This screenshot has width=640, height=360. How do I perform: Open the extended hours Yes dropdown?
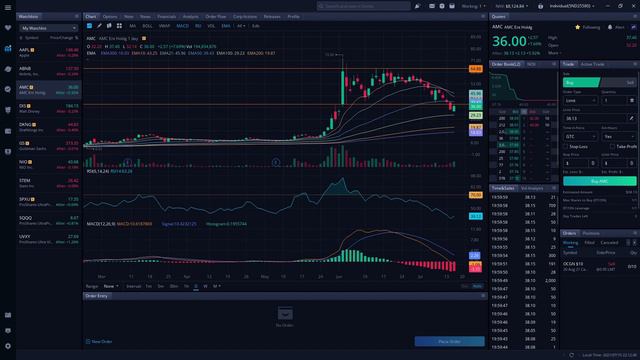619,136
